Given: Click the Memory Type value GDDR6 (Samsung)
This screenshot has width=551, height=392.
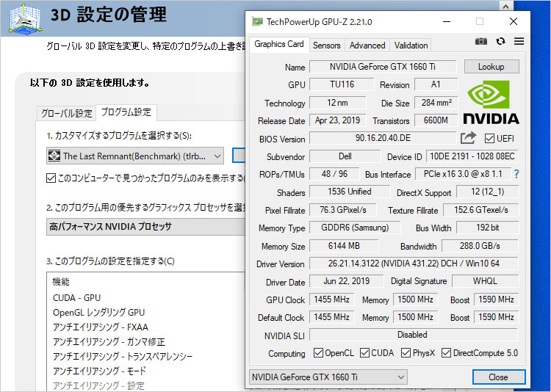Looking at the screenshot, I should tap(355, 228).
